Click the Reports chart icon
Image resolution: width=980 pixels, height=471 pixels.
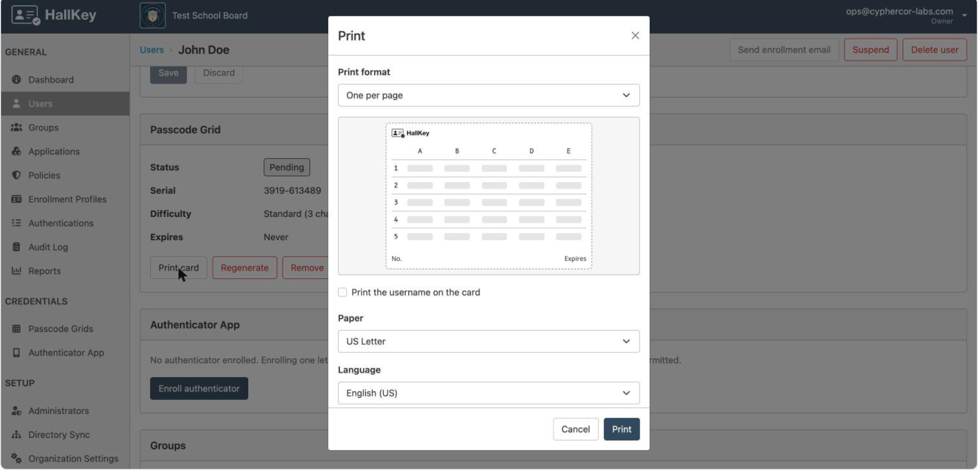coord(16,271)
